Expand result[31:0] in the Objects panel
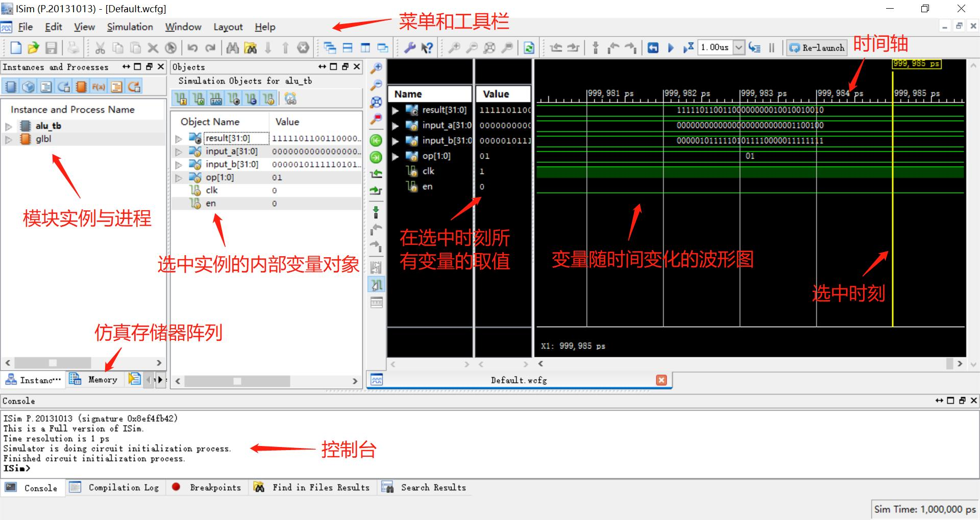 coord(179,138)
